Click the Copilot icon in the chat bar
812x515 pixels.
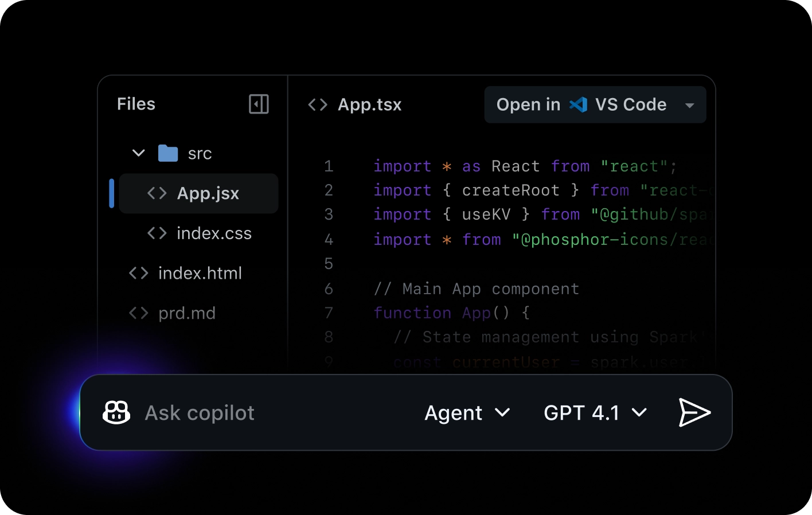pyautogui.click(x=116, y=412)
